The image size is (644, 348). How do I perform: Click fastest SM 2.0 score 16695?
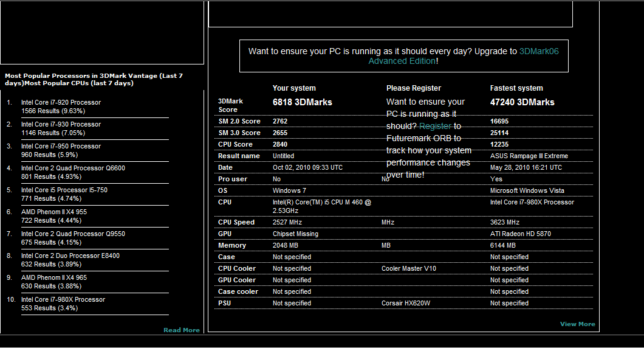coord(499,121)
